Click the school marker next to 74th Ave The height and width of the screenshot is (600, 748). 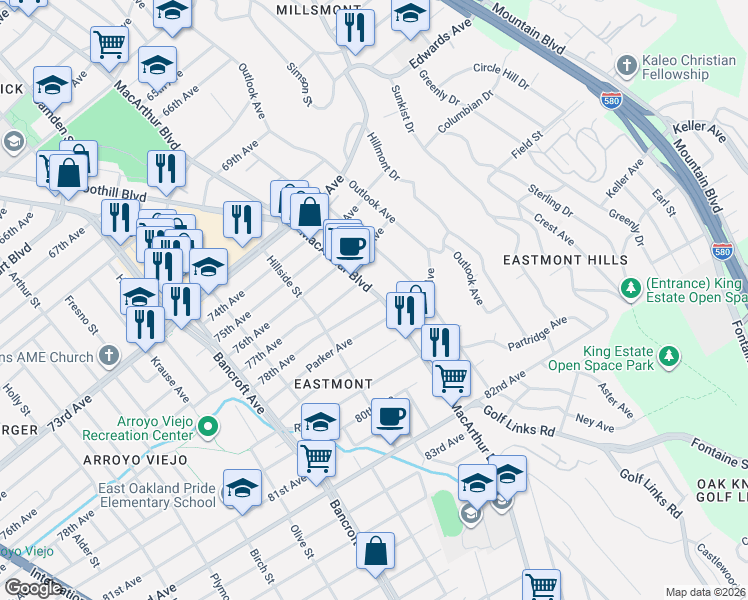tap(208, 267)
